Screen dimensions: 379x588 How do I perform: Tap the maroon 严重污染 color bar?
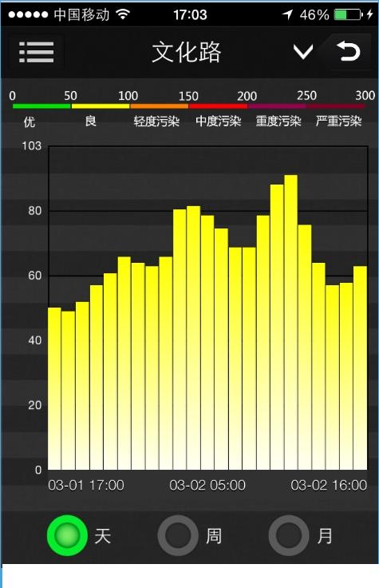336,106
